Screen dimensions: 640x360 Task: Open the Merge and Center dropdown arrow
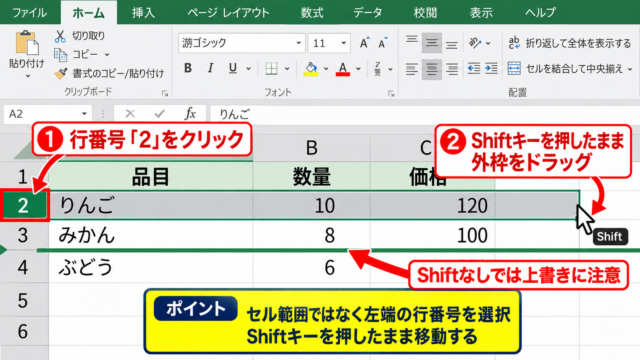pyautogui.click(x=630, y=69)
